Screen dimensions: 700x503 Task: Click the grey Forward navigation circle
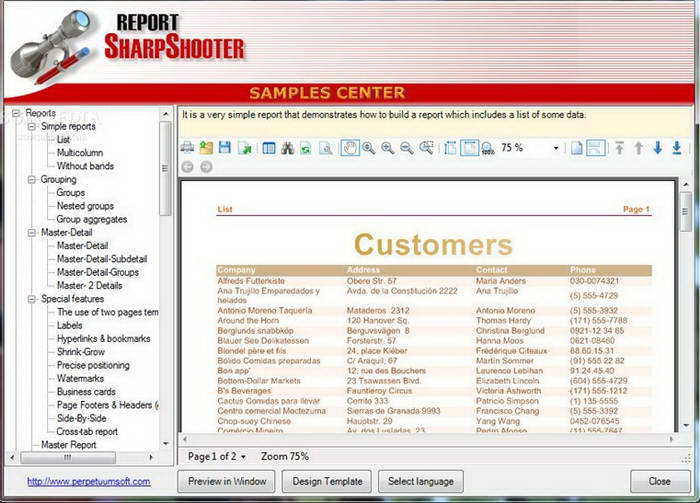(x=206, y=167)
